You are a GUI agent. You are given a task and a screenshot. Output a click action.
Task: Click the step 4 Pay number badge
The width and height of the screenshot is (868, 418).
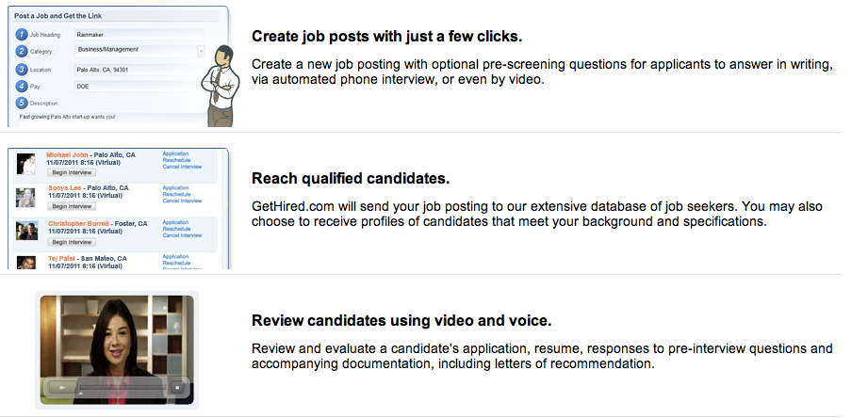click(22, 86)
